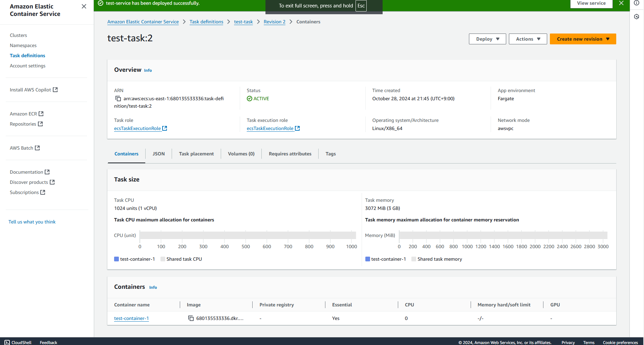
Task: Click the Feedback link in the footer
Action: point(48,342)
